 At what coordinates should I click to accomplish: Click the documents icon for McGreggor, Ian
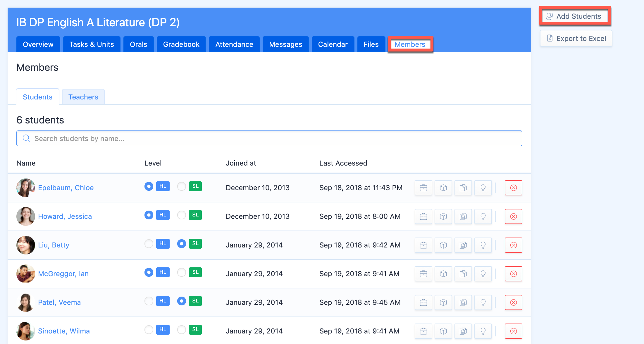463,274
